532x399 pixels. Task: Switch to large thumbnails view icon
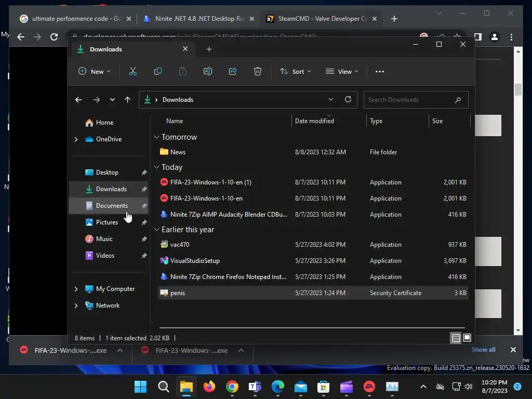(x=467, y=338)
